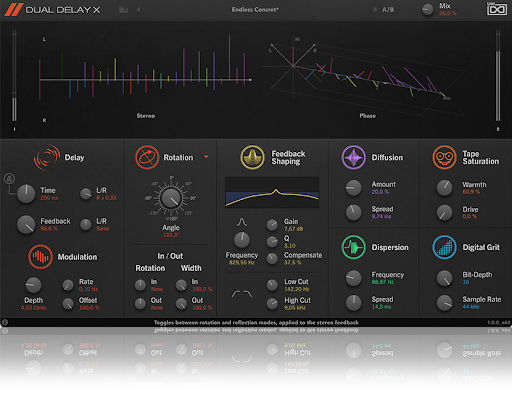
Task: Adjust the Feedback knob
Action: [26, 224]
